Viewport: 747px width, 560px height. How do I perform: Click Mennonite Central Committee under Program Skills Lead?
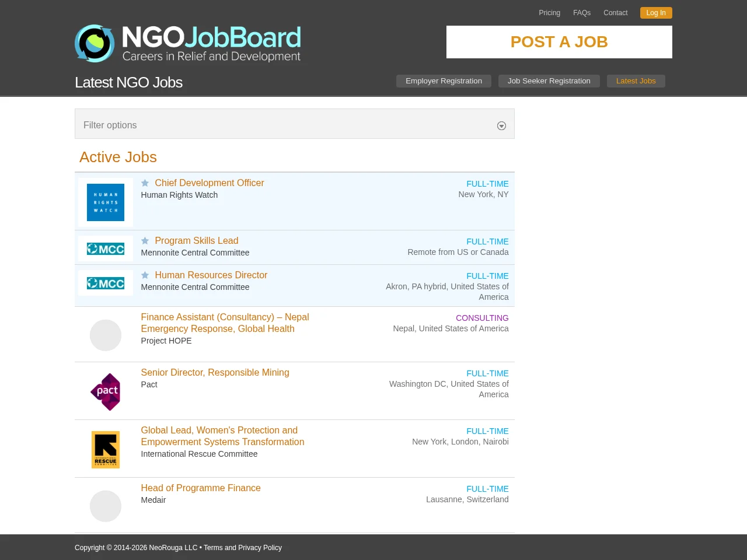[195, 253]
